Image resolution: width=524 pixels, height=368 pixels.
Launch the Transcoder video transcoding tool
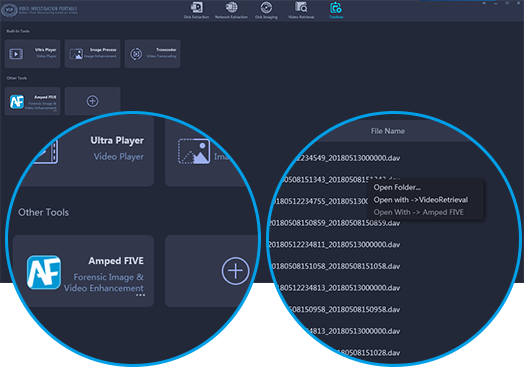tap(152, 53)
